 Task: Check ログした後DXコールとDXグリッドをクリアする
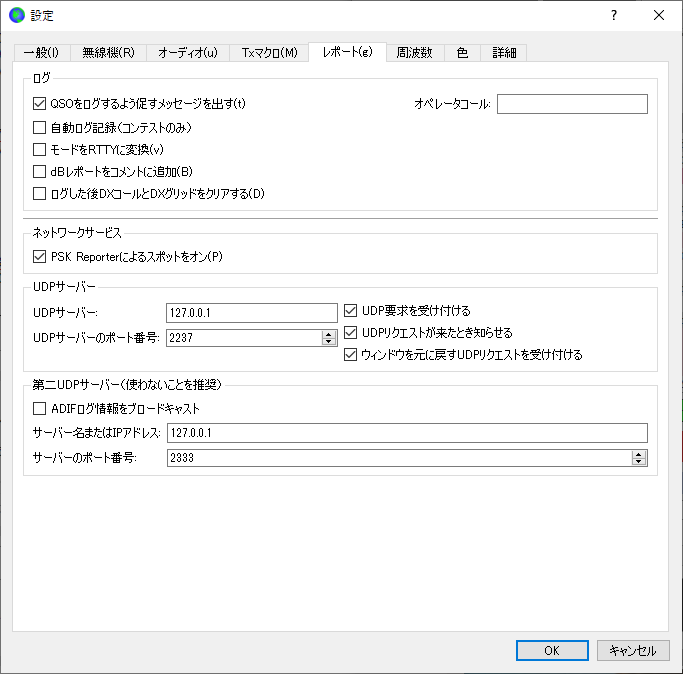point(39,193)
